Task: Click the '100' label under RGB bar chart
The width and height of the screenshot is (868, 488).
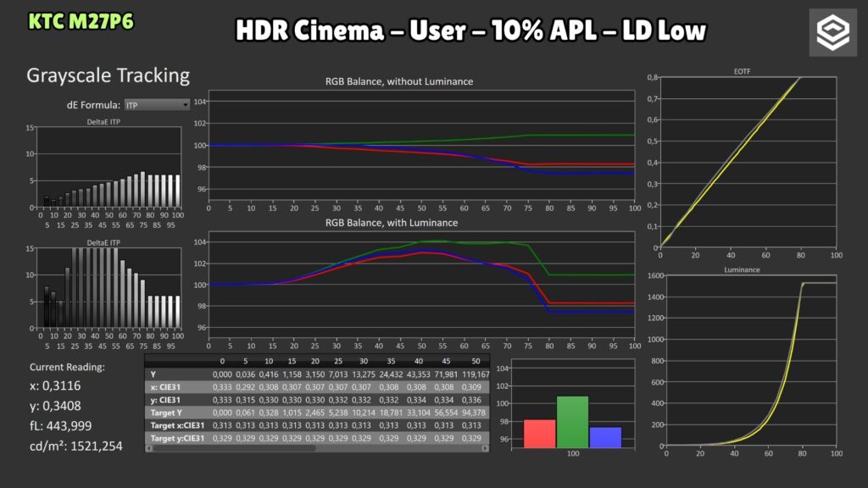Action: [572, 453]
